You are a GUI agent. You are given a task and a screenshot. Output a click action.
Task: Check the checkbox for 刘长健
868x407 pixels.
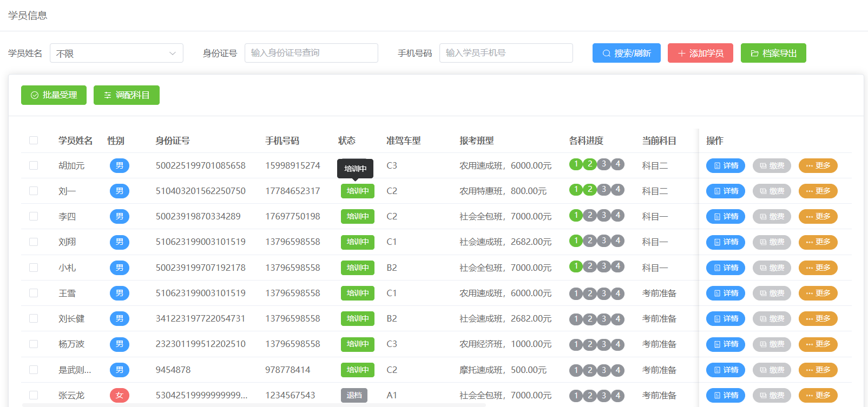(x=34, y=318)
